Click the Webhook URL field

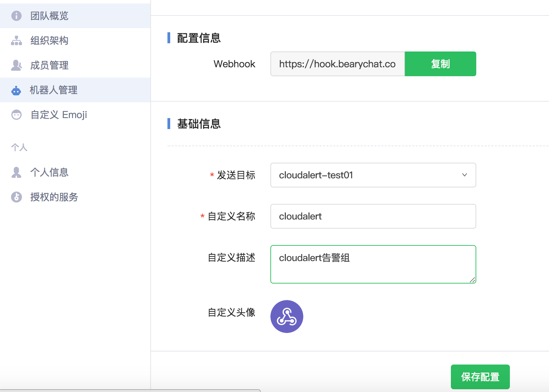[337, 64]
